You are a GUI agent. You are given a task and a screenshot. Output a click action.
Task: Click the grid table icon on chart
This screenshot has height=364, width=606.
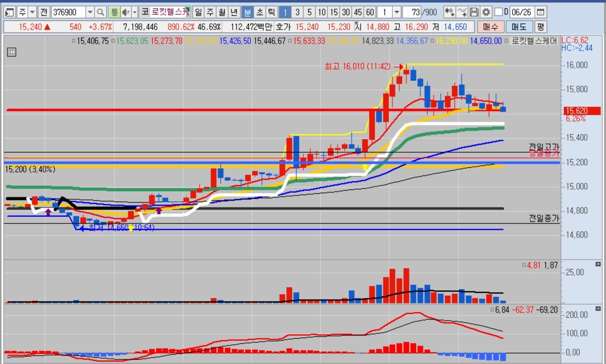(12, 53)
